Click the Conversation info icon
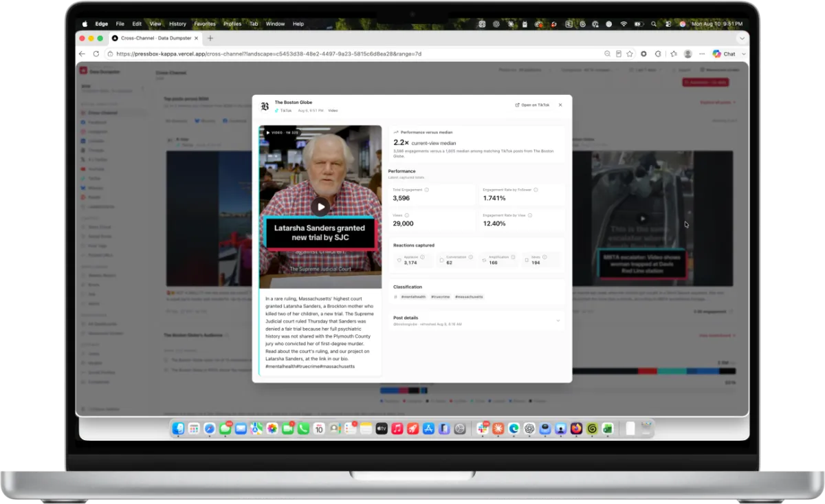Screen dimensions: 825x504 click(x=471, y=257)
